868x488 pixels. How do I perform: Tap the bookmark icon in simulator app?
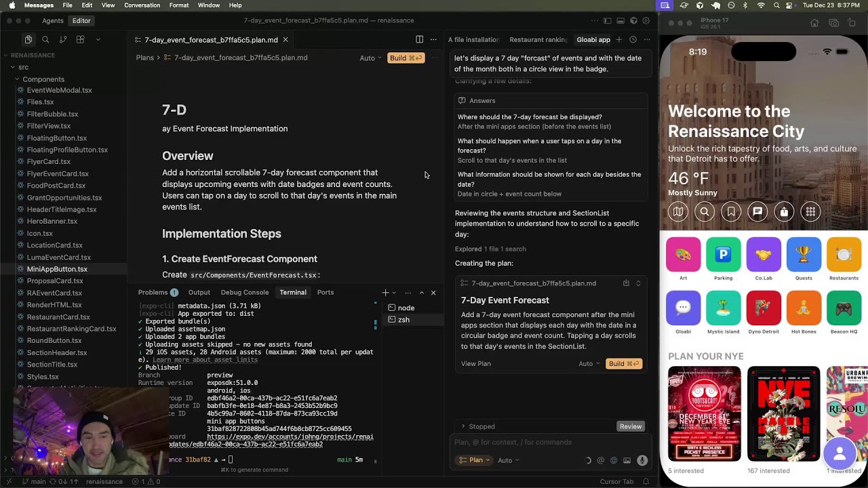pos(731,212)
